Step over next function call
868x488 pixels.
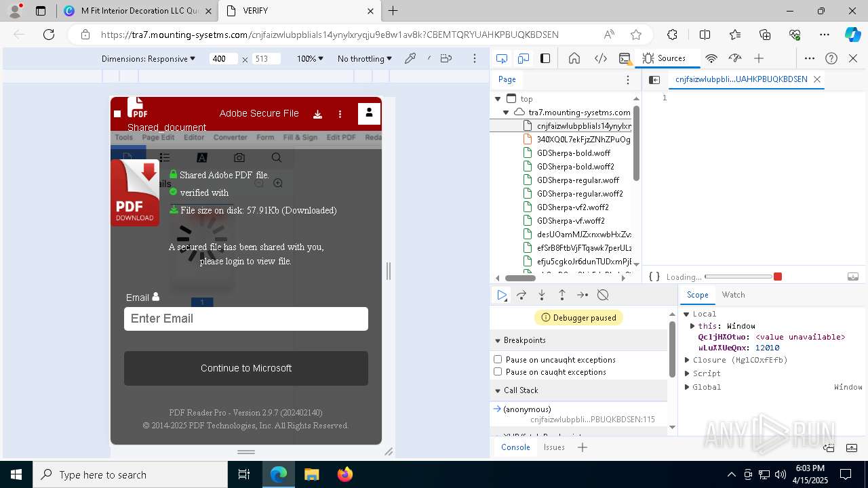(521, 295)
